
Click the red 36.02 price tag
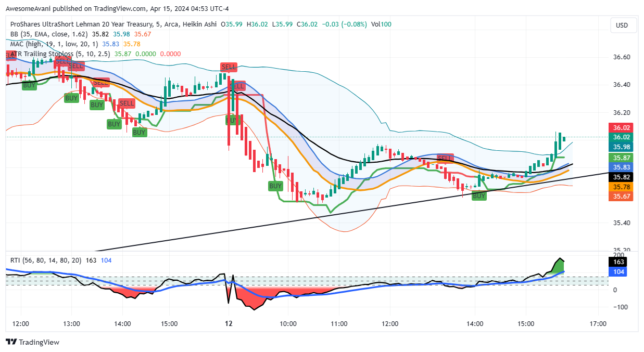622,127
